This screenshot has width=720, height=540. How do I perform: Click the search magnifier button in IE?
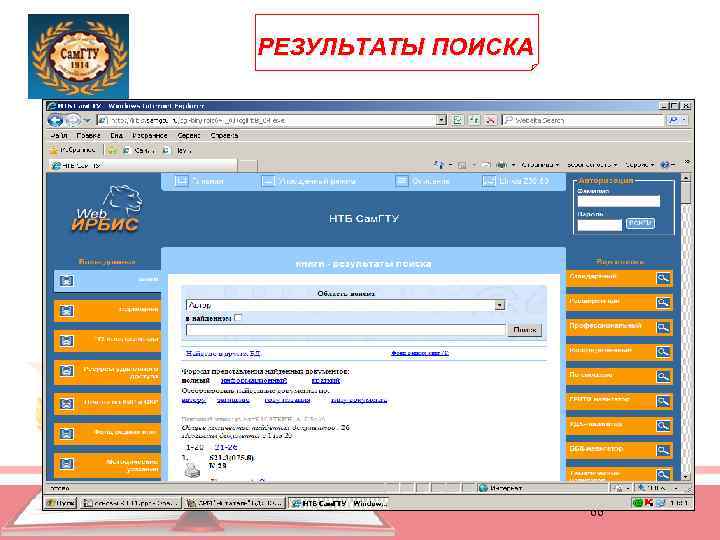[x=672, y=120]
